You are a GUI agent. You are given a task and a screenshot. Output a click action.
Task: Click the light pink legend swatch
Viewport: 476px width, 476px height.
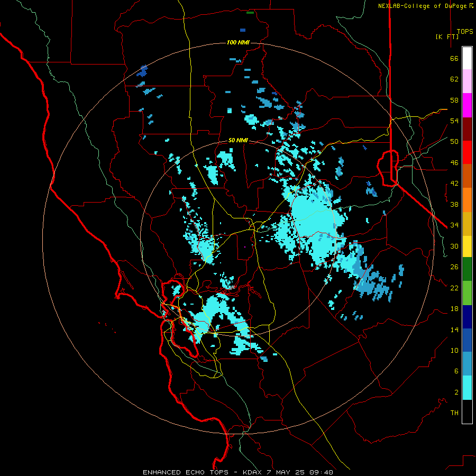coord(467,81)
